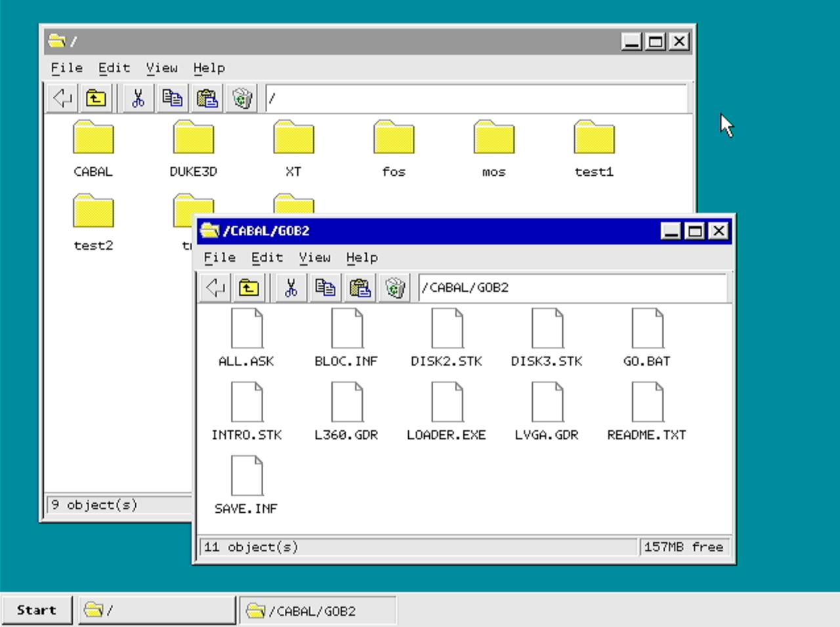Open File menu in /CABAL/GOB2 window
Screen dimensions: 840x627
220,257
